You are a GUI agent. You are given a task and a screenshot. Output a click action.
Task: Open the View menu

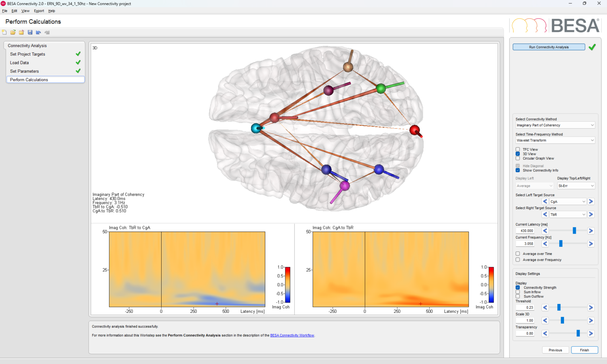pyautogui.click(x=25, y=11)
